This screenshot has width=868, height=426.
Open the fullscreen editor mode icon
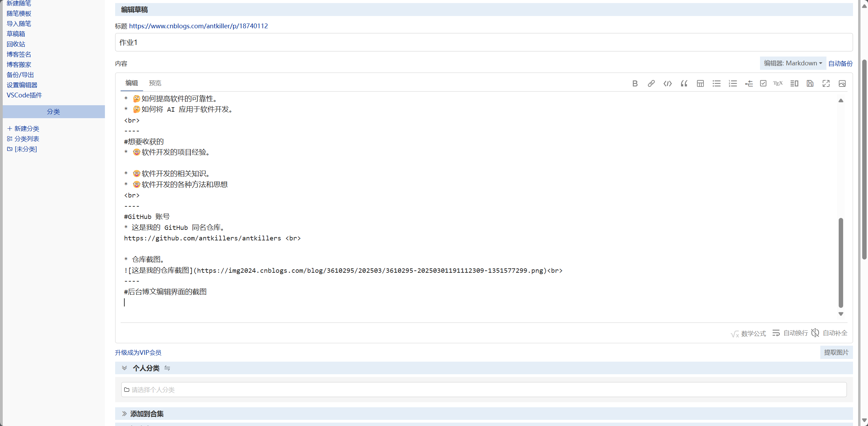click(x=826, y=83)
